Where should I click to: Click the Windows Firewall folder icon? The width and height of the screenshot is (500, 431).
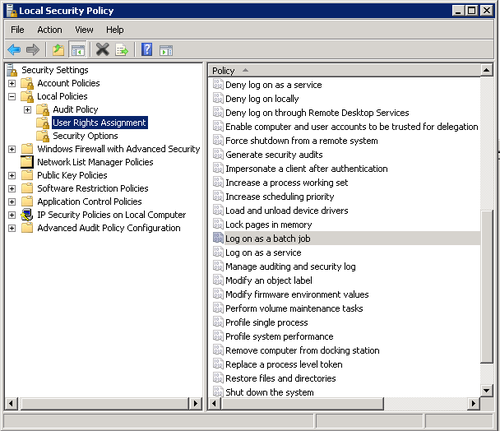click(27, 149)
